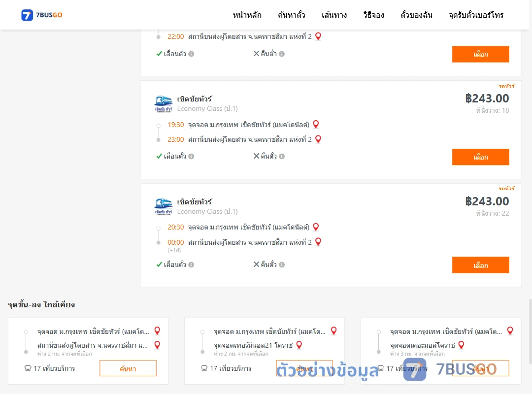This screenshot has height=394, width=532.
Task: Open the 7BUSGO logo home link
Action: (42, 15)
